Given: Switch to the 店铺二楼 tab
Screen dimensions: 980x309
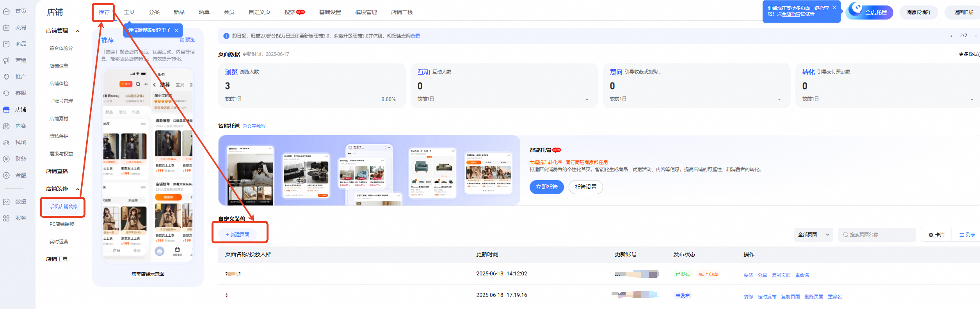Looking at the screenshot, I should pyautogui.click(x=402, y=12).
